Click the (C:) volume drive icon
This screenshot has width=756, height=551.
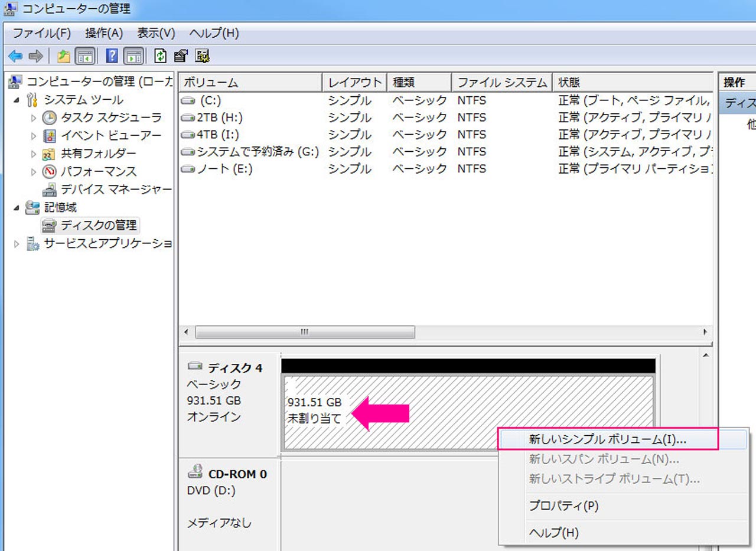(188, 100)
